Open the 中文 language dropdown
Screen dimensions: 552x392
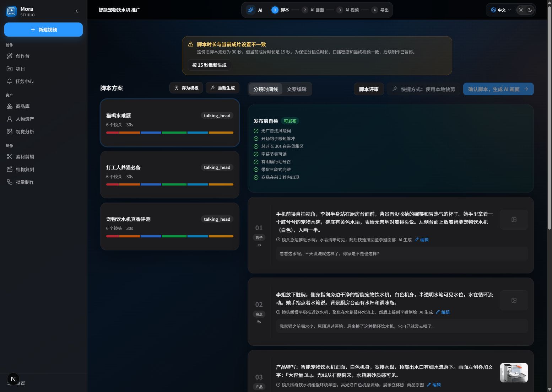(x=501, y=10)
